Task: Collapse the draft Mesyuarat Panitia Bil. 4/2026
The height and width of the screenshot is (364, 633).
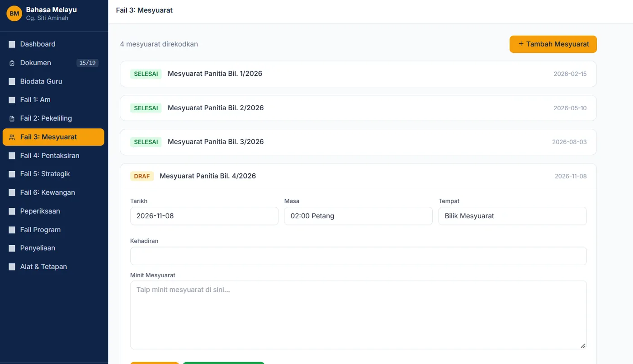Action: click(x=358, y=176)
